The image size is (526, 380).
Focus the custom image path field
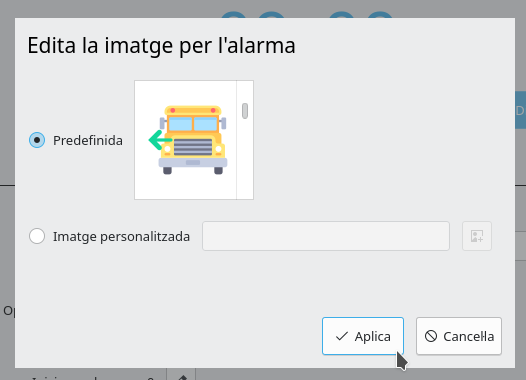pos(326,236)
